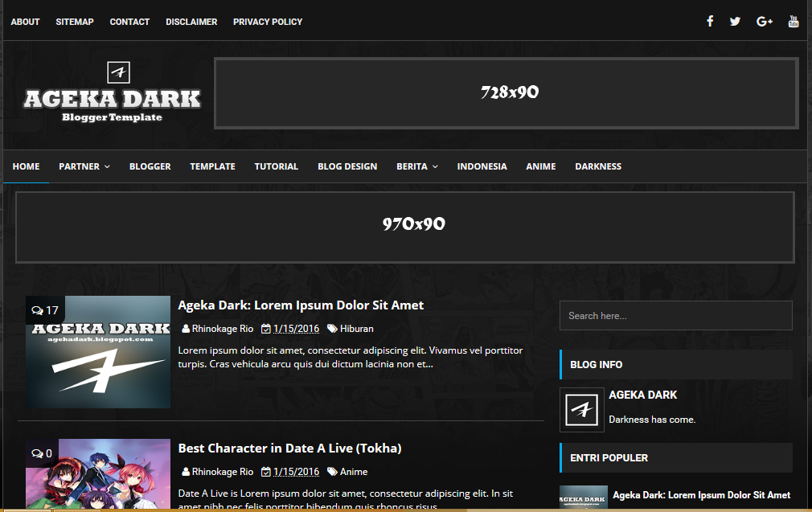Image resolution: width=812 pixels, height=512 pixels.
Task: Open the Google Plus social icon
Action: click(x=765, y=21)
